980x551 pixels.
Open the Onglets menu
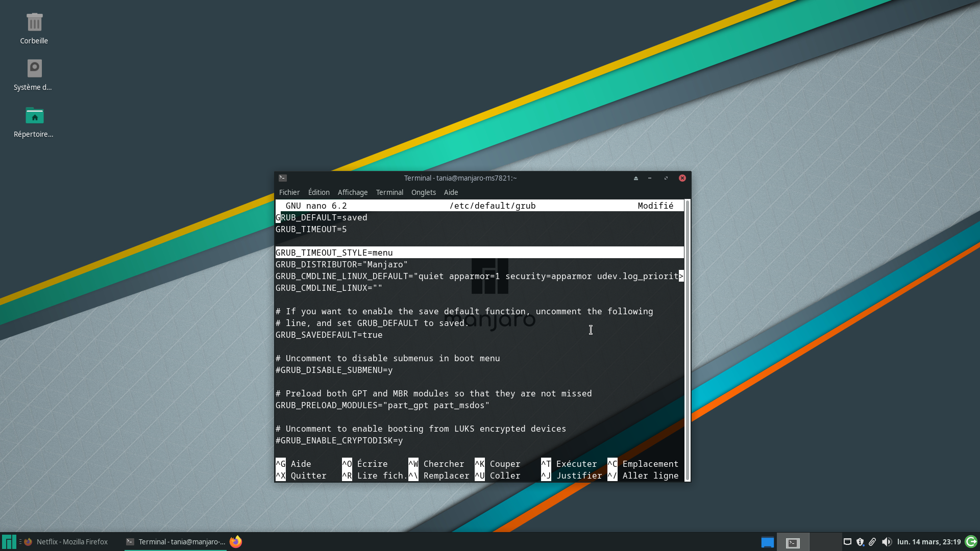pyautogui.click(x=423, y=192)
